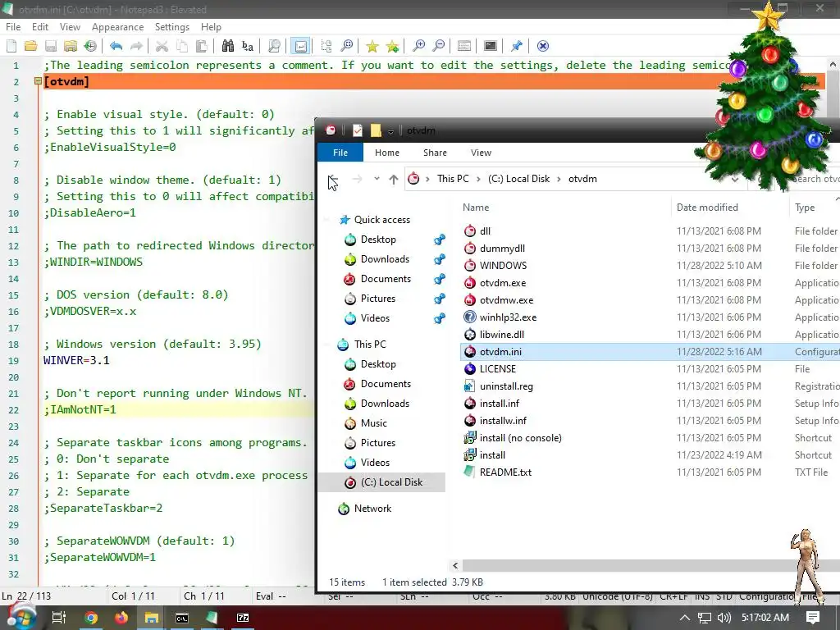This screenshot has width=840, height=630.
Task: Create a new file in Notepad3
Action: (11, 46)
